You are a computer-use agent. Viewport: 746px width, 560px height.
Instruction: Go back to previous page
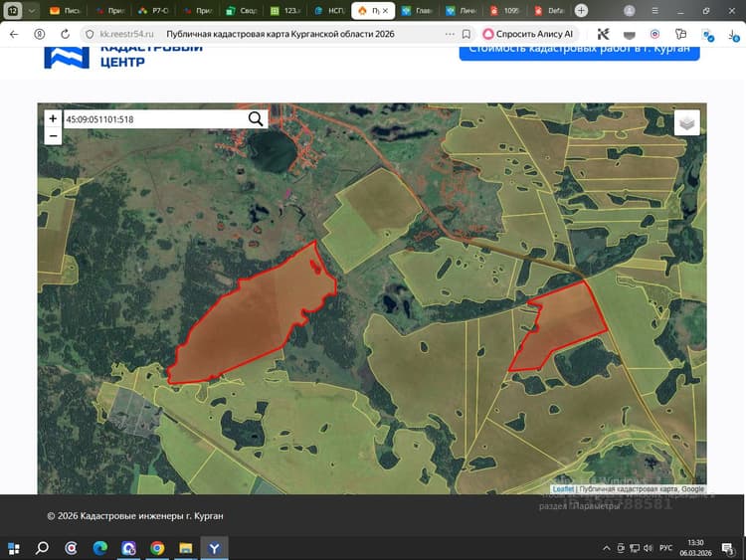pyautogui.click(x=14, y=34)
